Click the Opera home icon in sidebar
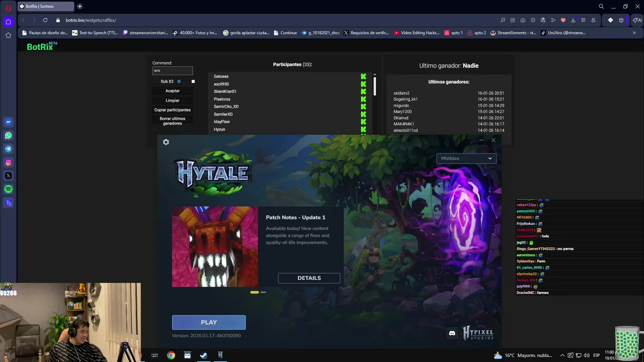Image resolution: width=644 pixels, height=362 pixels. [x=9, y=22]
